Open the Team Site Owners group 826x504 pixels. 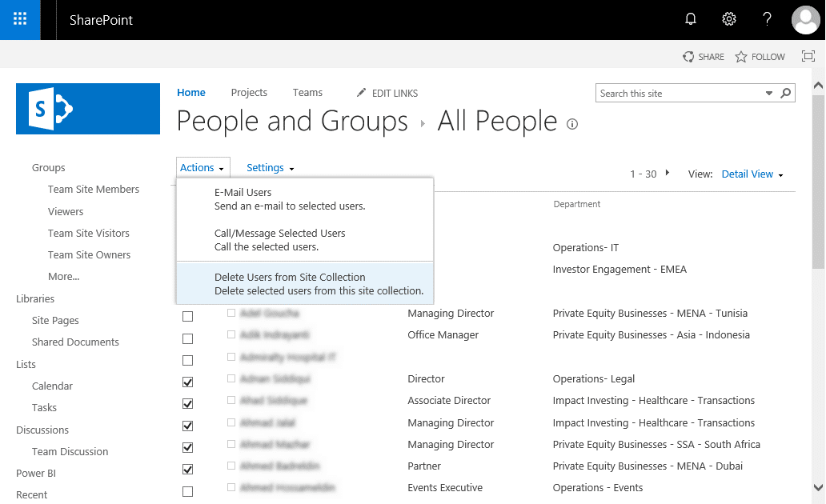coord(89,254)
